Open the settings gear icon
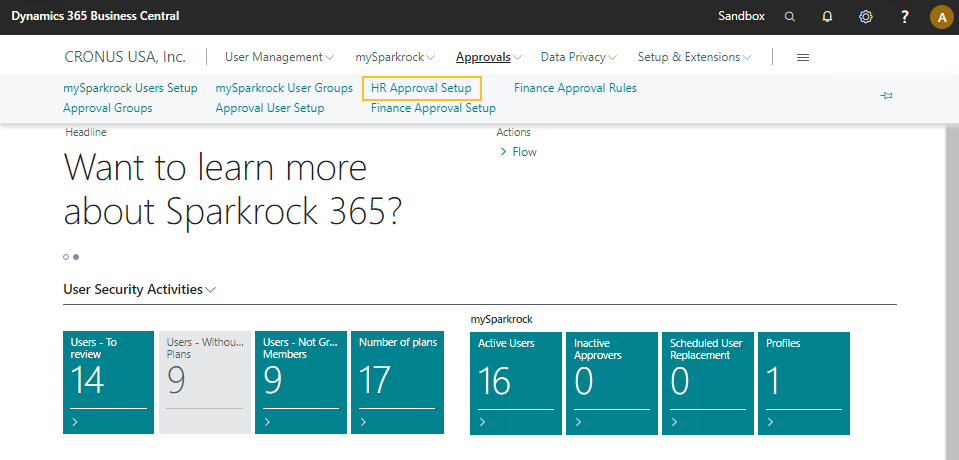The width and height of the screenshot is (959, 460). point(866,17)
